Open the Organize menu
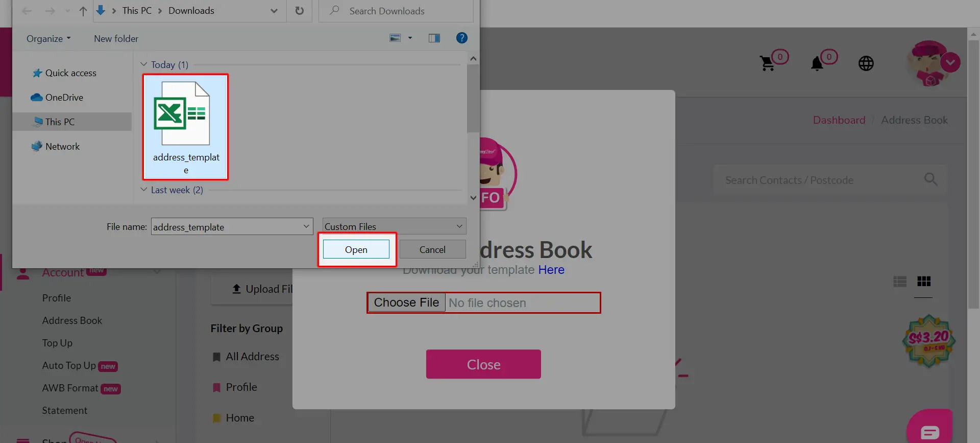Screen dimensions: 980x443 pos(48,38)
